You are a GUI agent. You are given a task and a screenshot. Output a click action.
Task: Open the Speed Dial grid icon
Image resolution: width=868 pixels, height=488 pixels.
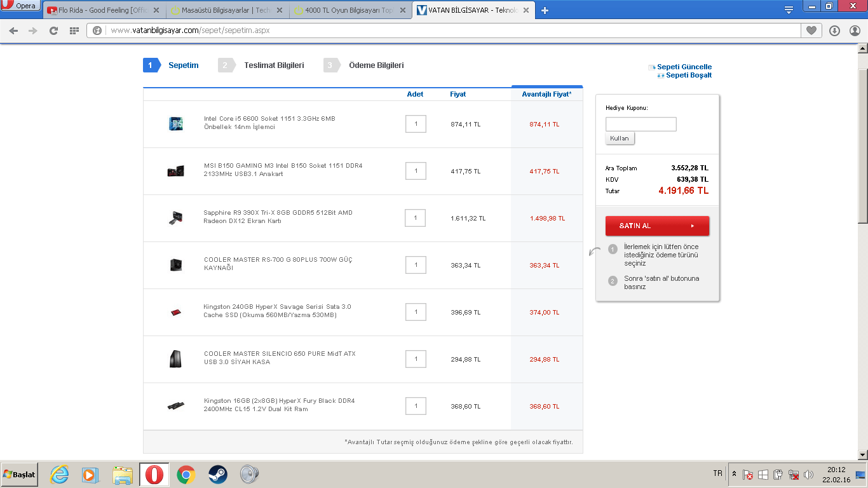tap(74, 30)
